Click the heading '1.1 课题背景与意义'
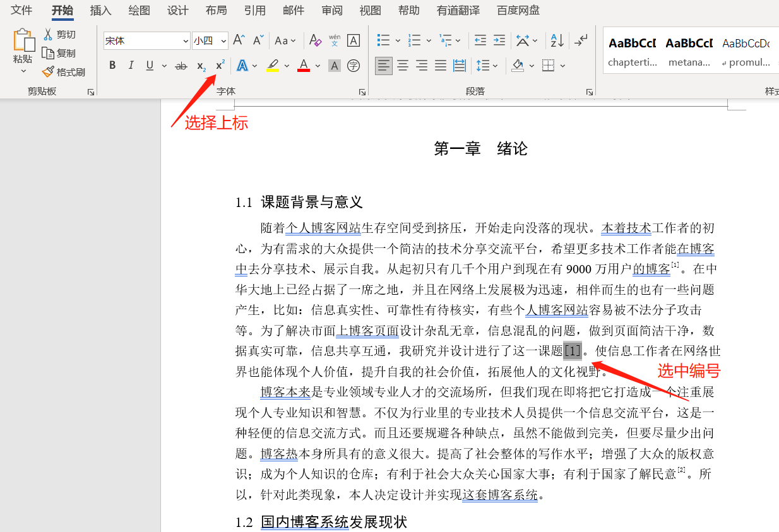779x532 pixels. pyautogui.click(x=299, y=202)
